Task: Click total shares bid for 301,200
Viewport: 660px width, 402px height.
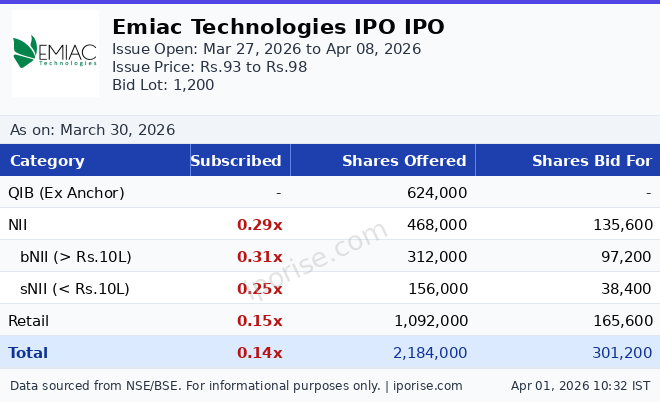Action: [622, 353]
